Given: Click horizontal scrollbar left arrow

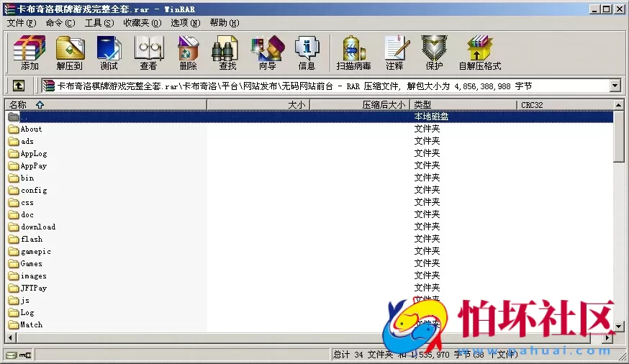Looking at the screenshot, I should (11, 338).
